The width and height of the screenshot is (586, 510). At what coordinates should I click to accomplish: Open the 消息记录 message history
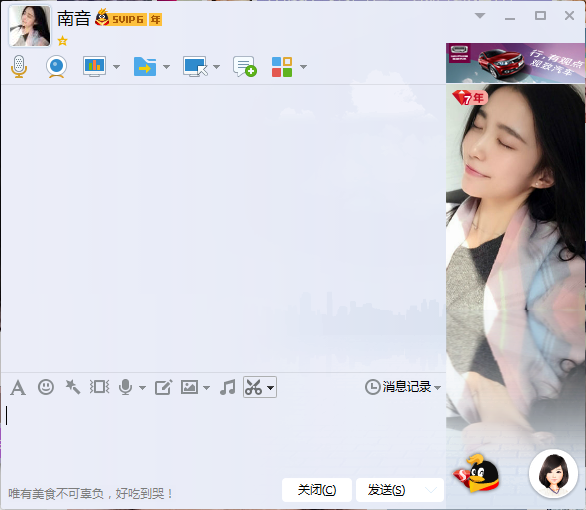pos(398,387)
